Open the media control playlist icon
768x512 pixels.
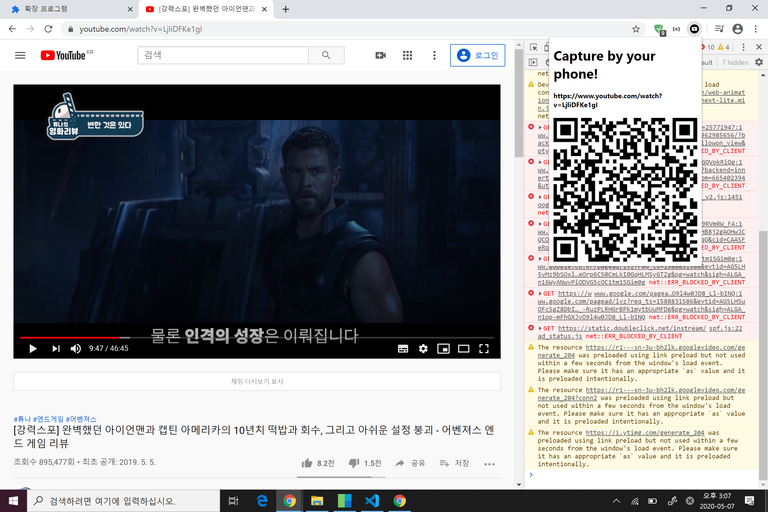tap(719, 29)
